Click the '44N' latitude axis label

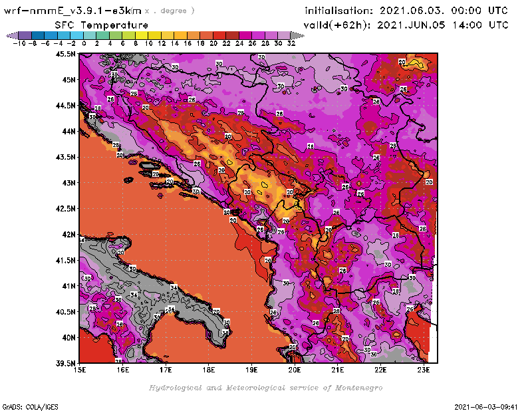tap(68, 131)
